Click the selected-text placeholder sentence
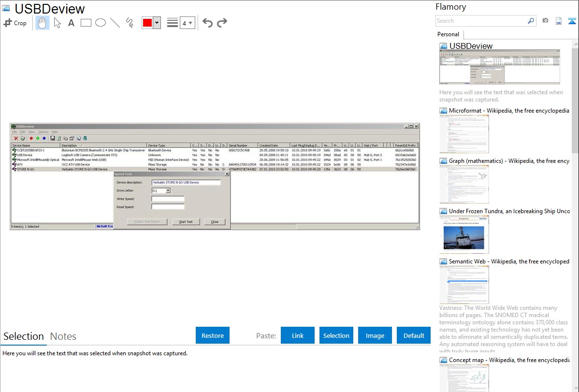 (95, 353)
